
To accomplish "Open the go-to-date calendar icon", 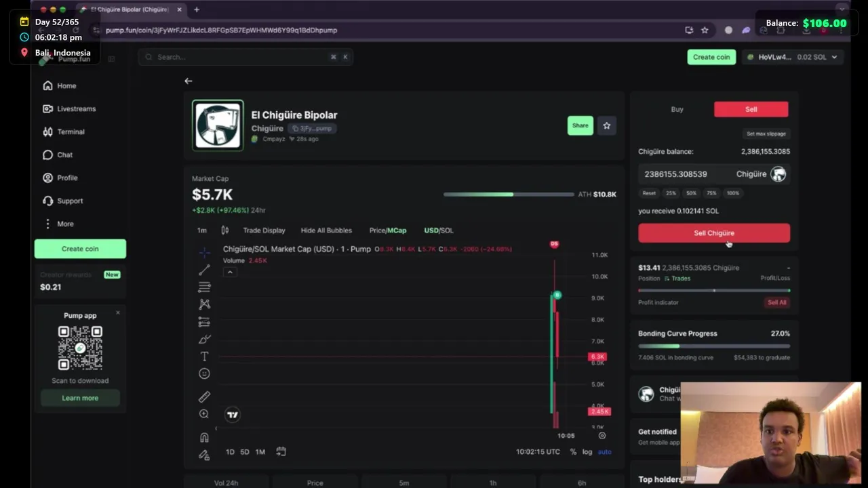I will (281, 451).
